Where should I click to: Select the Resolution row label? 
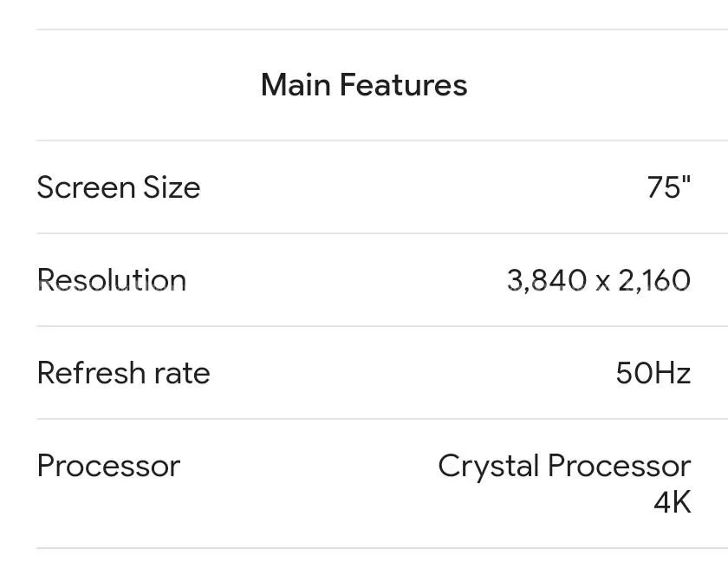click(x=112, y=280)
